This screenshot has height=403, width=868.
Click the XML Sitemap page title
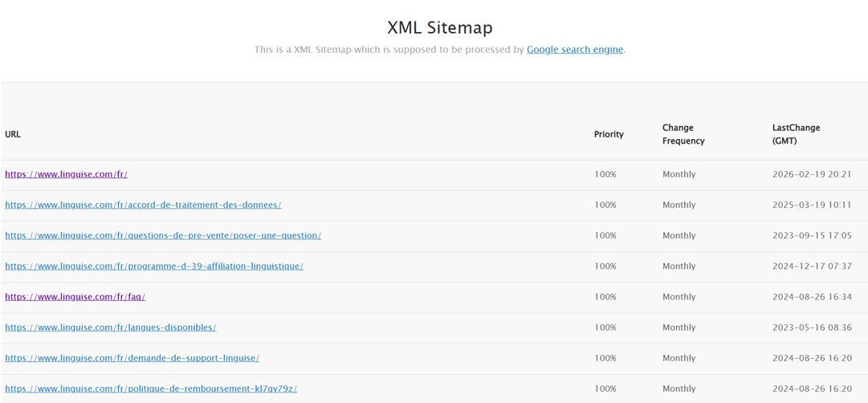pos(439,27)
